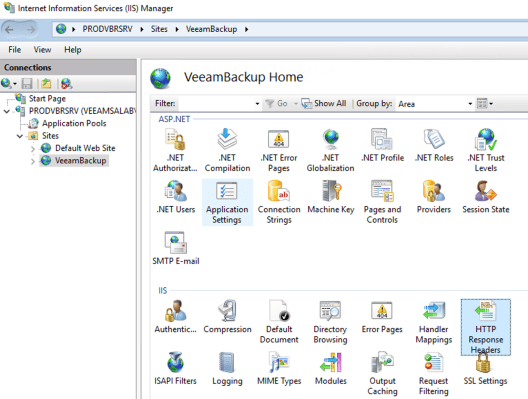The width and height of the screenshot is (528, 399).
Task: Expand arrow after VeeamBackup in breadcrumb
Action: point(246,30)
